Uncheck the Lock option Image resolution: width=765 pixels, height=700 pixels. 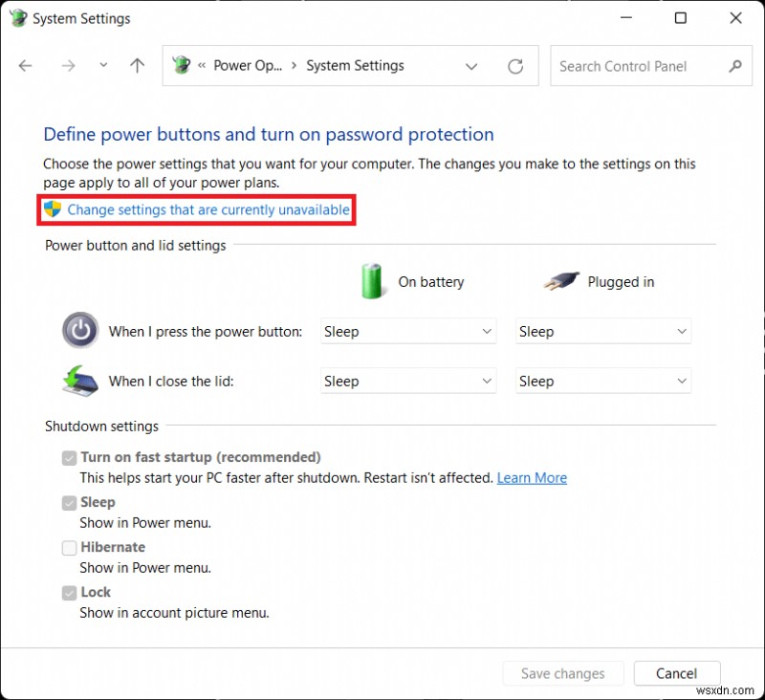69,592
